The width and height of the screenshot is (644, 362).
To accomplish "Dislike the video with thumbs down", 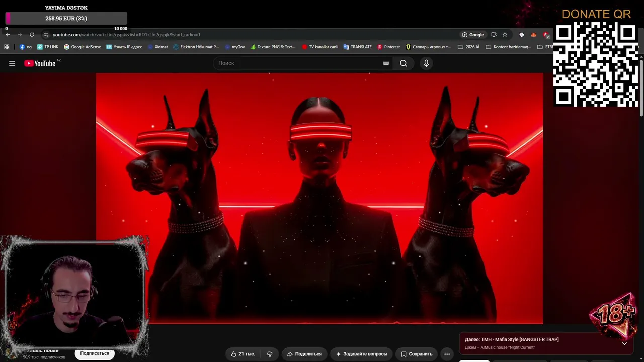I will click(270, 354).
